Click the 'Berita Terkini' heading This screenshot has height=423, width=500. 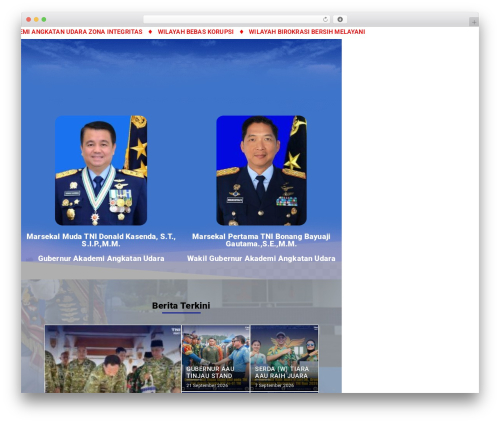pos(181,306)
